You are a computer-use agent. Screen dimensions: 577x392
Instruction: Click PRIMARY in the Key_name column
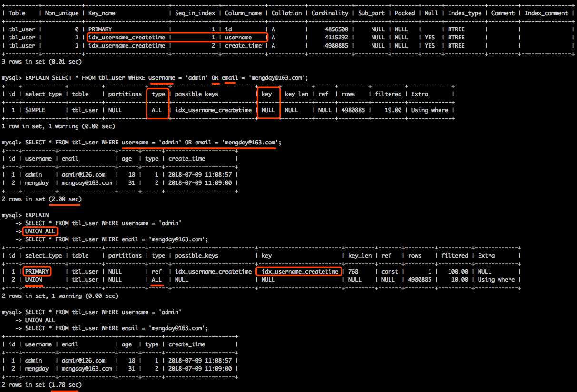coord(100,29)
